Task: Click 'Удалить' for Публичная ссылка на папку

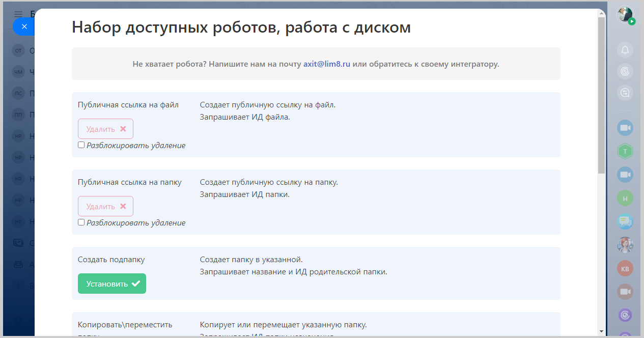Action: pyautogui.click(x=105, y=207)
